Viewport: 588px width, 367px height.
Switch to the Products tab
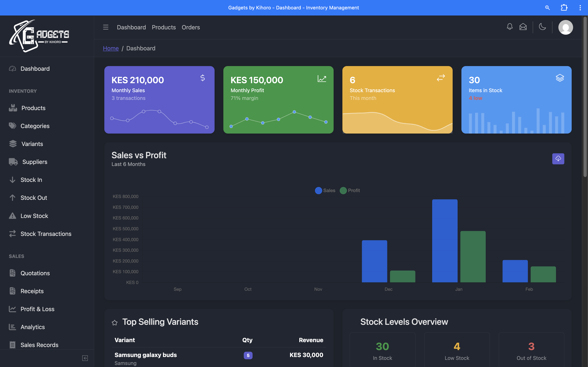click(x=164, y=27)
